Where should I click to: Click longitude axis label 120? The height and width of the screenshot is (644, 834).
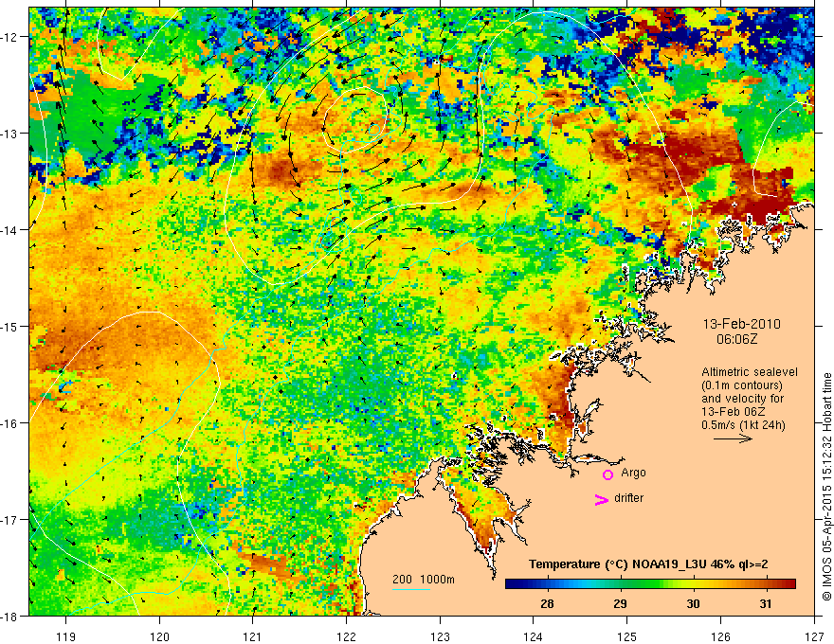tap(159, 636)
